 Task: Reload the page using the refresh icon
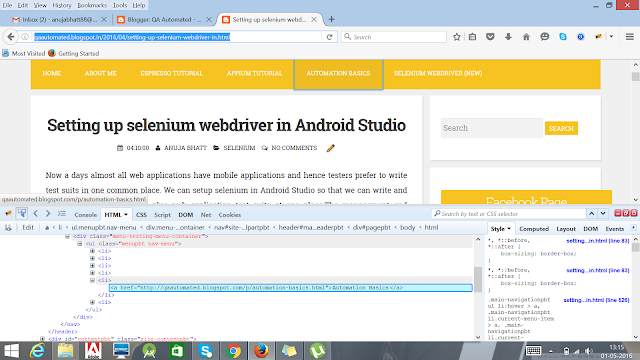(329, 37)
